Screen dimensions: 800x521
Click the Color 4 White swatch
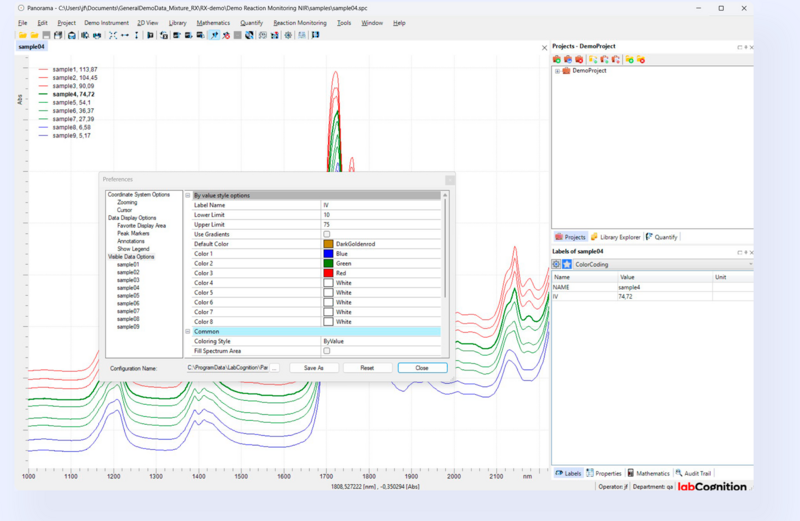[x=328, y=283]
